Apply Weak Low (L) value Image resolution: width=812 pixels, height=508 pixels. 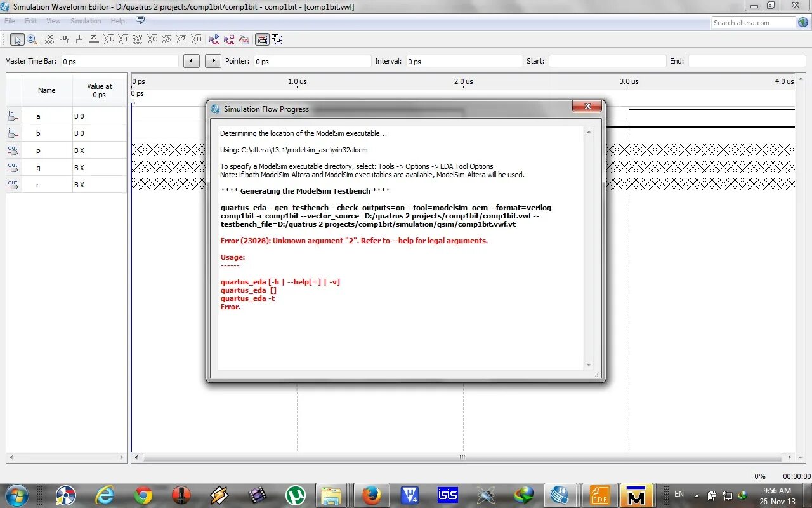point(108,39)
